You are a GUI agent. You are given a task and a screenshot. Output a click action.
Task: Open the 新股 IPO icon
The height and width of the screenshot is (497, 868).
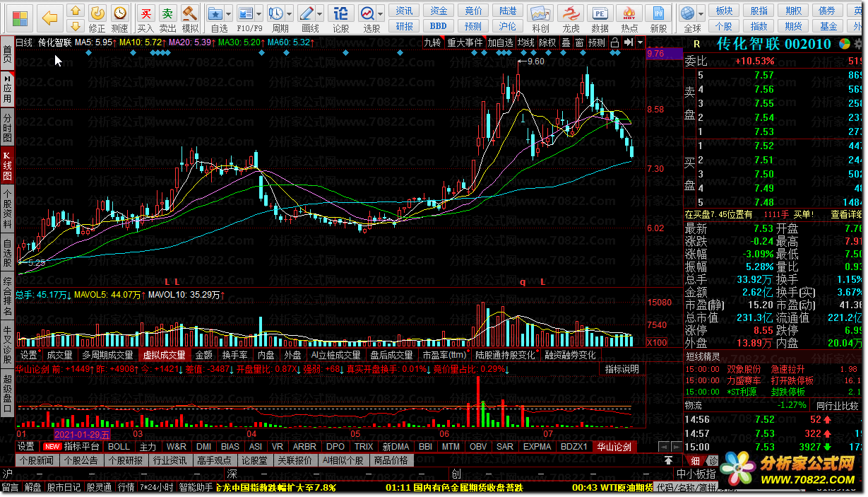point(658,13)
